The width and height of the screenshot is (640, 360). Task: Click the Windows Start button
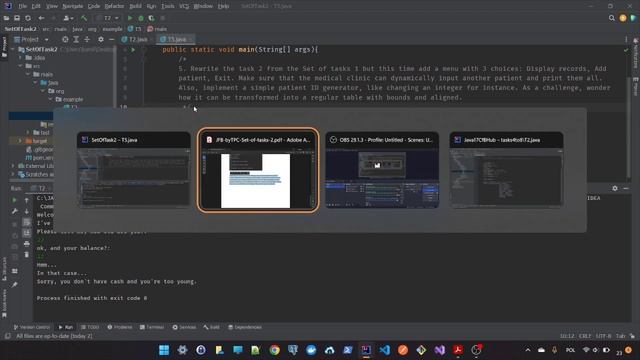[x=164, y=350]
